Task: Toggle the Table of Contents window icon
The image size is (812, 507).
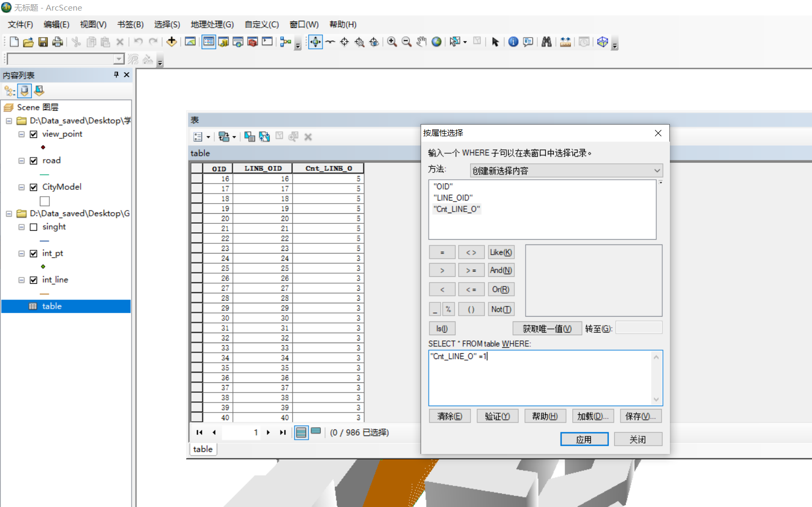Action: [x=209, y=42]
